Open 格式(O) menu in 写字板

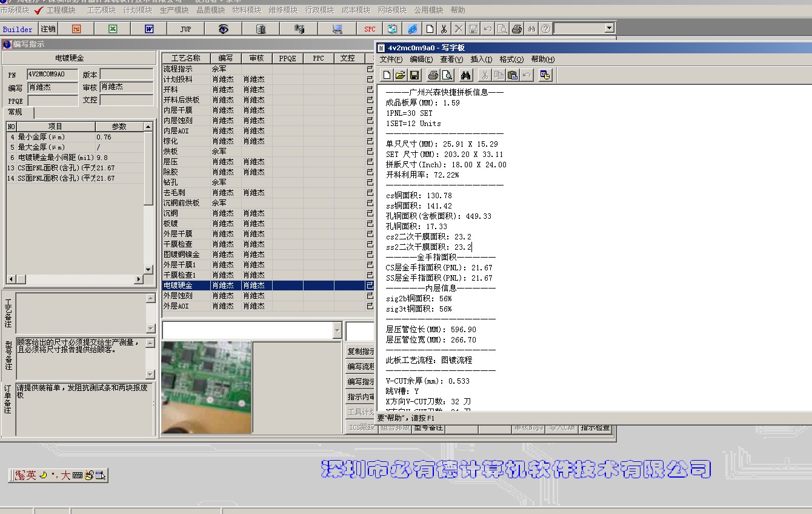coord(511,59)
